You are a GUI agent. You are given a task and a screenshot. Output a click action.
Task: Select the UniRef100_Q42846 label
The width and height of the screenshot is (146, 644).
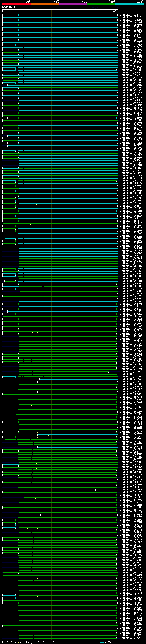click(x=131, y=301)
